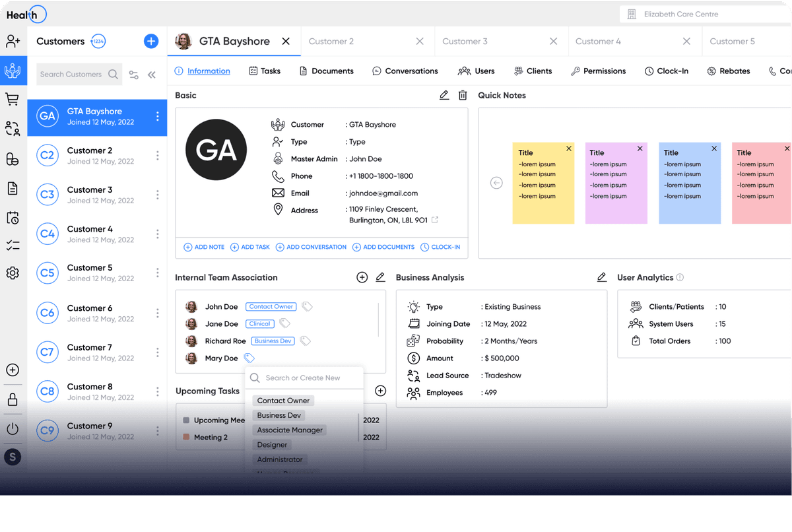Viewport: 792px width, 532px height.
Task: Open options menu for Customer 3
Action: tap(157, 195)
